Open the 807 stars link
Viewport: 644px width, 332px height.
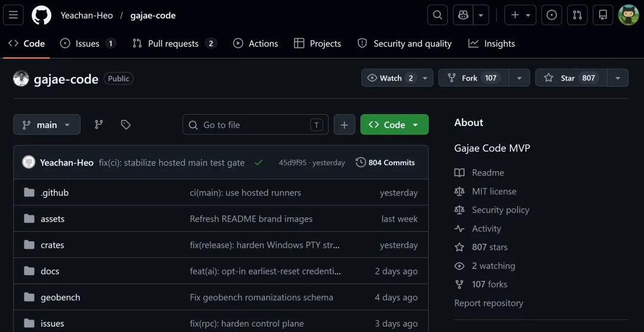(481, 247)
